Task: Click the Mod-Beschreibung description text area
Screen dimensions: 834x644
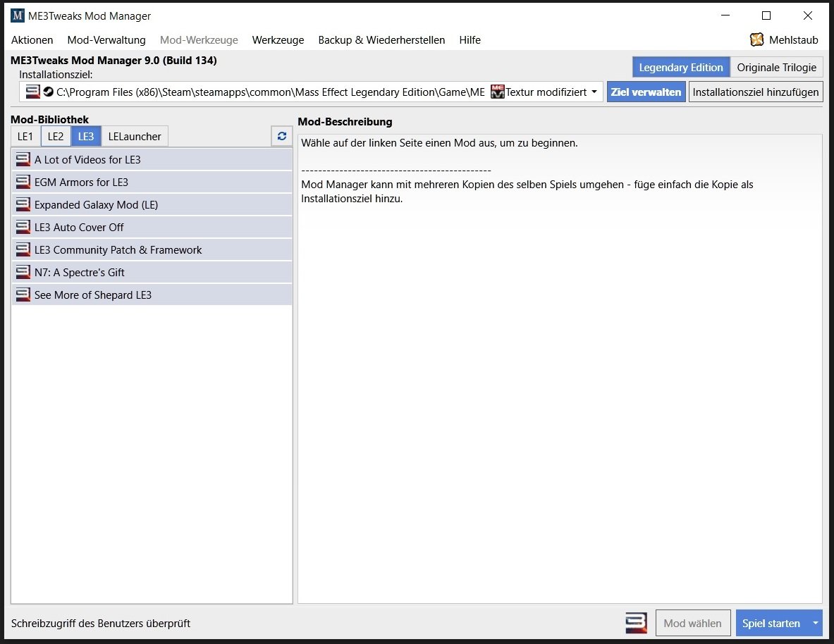Action: click(560, 369)
